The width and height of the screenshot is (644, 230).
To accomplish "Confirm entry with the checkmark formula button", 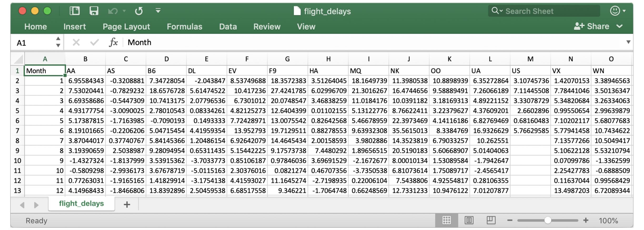I will point(94,42).
